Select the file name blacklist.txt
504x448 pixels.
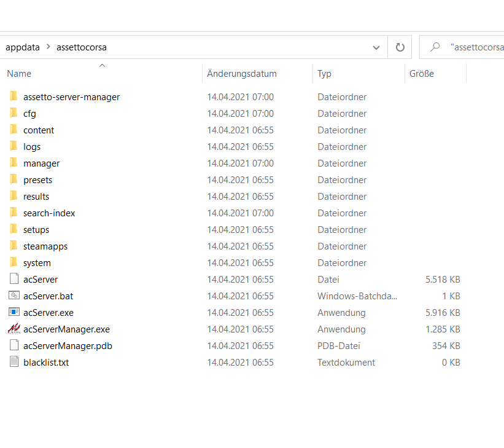[x=46, y=363]
